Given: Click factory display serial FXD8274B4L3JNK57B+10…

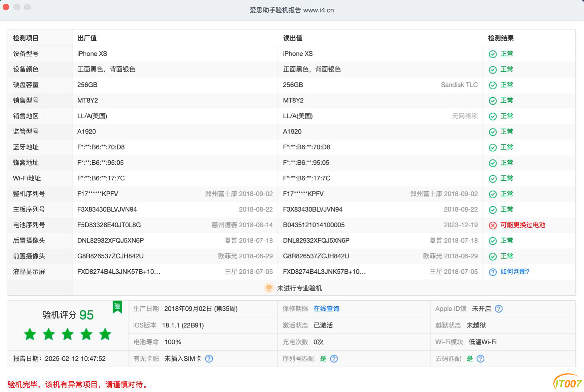Looking at the screenshot, I should (x=119, y=272).
